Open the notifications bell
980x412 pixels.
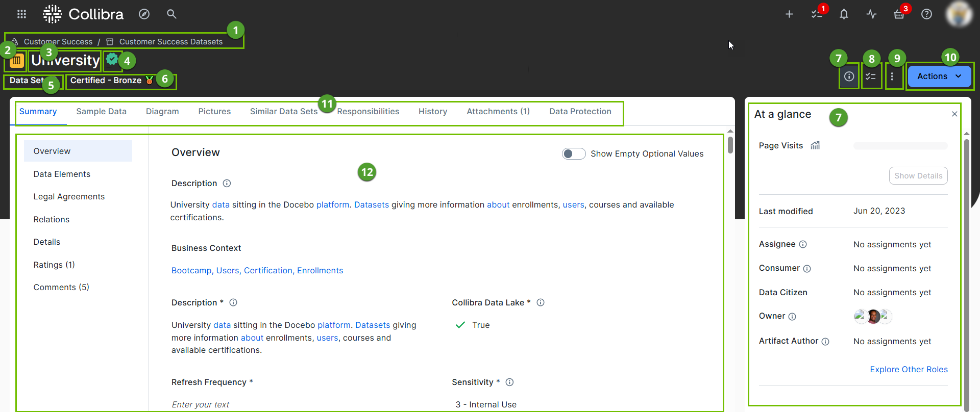(844, 14)
